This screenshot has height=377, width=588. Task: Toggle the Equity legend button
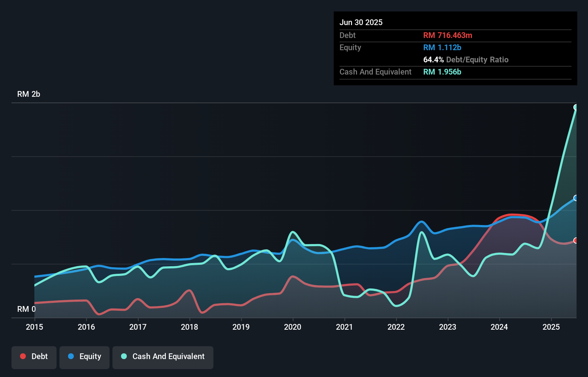(x=85, y=357)
